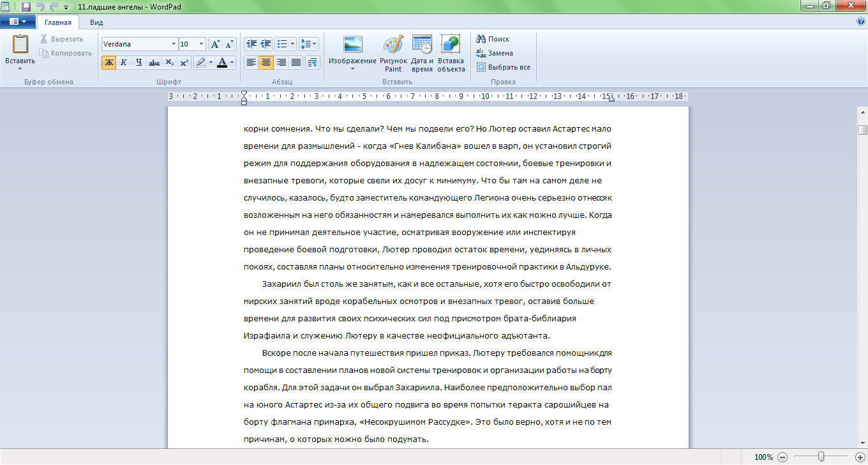Click the vertical scrollbar down arrow

(x=862, y=442)
